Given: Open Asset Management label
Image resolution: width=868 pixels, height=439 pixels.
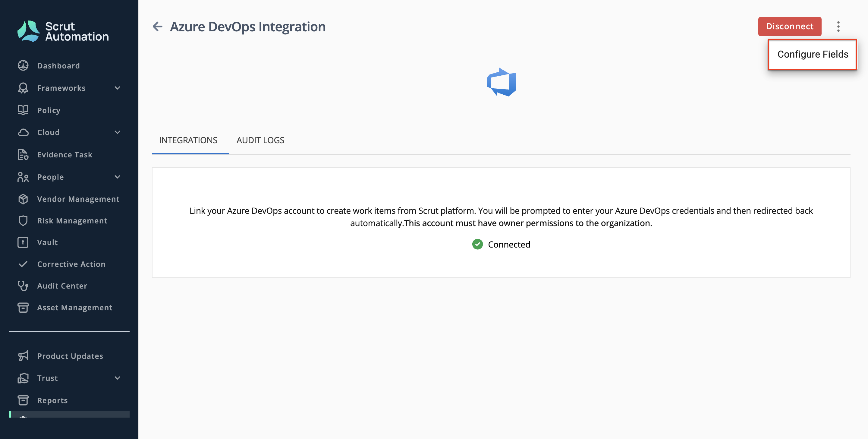Looking at the screenshot, I should pos(74,307).
